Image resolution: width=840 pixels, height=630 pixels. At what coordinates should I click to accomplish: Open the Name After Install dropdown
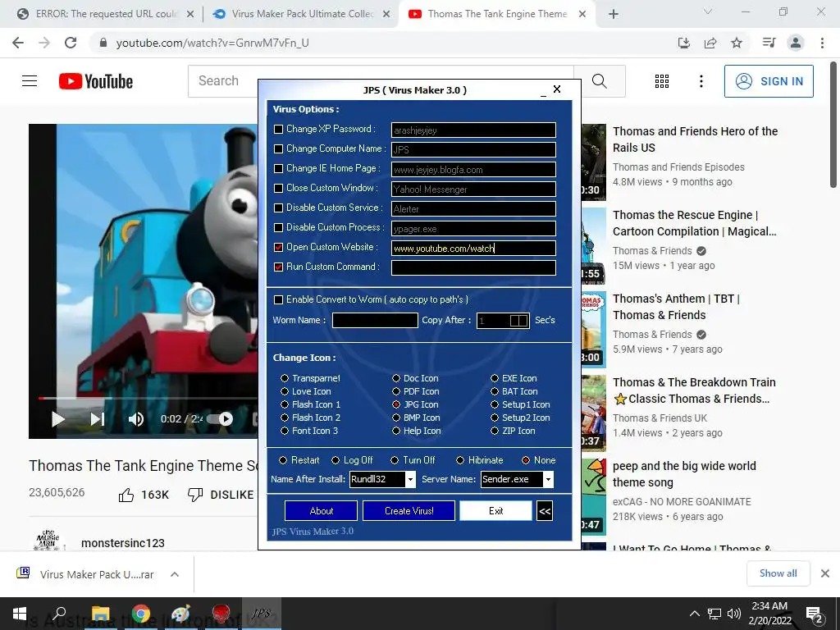coord(410,479)
